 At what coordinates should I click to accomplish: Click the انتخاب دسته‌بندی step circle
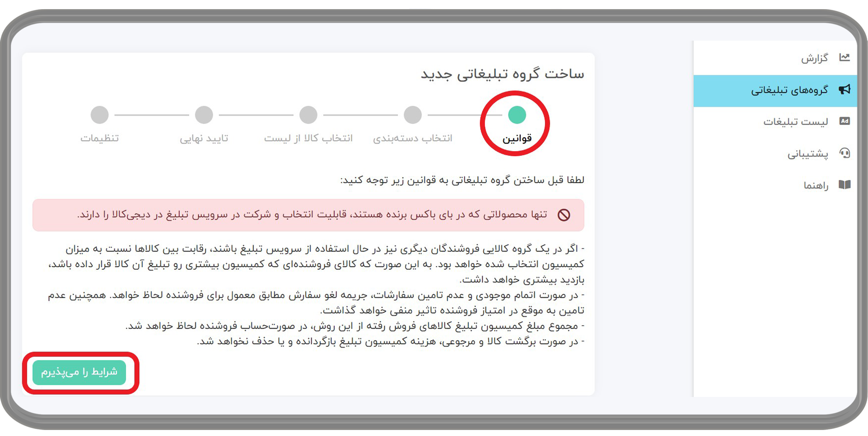[412, 115]
